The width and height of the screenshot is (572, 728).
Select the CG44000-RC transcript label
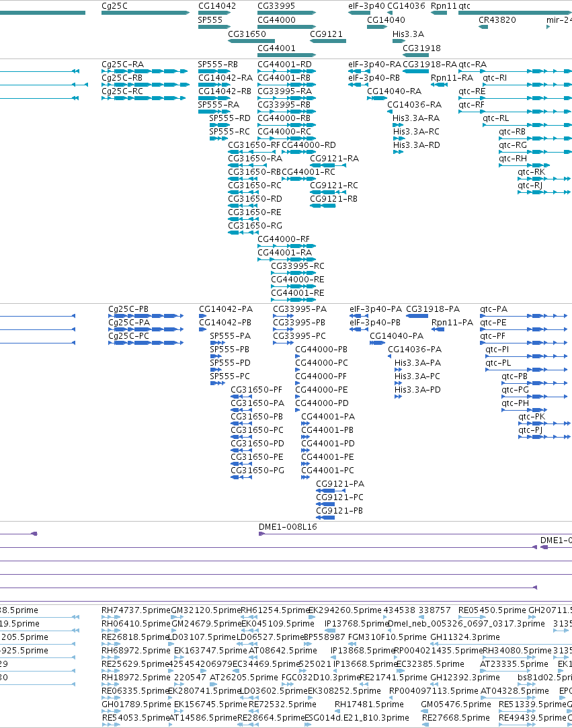[284, 131]
